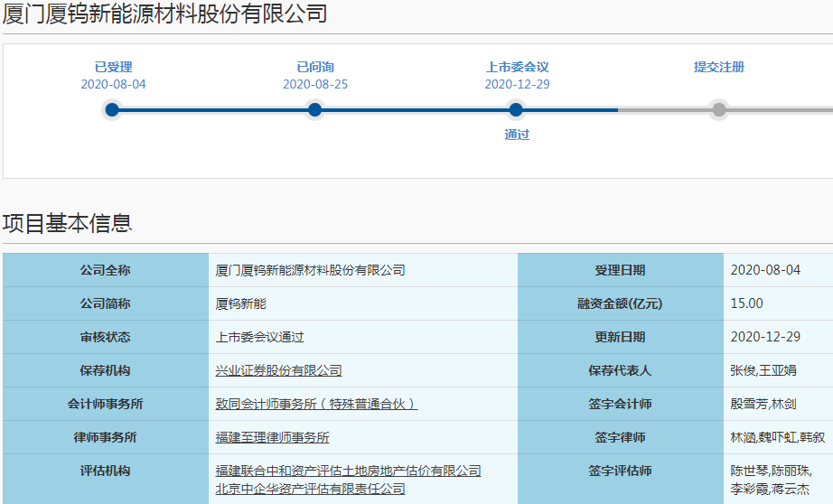Viewport: 833px width, 504px height.
Task: Open the 福建联合中和资产评估 appraiser link
Action: click(x=348, y=471)
